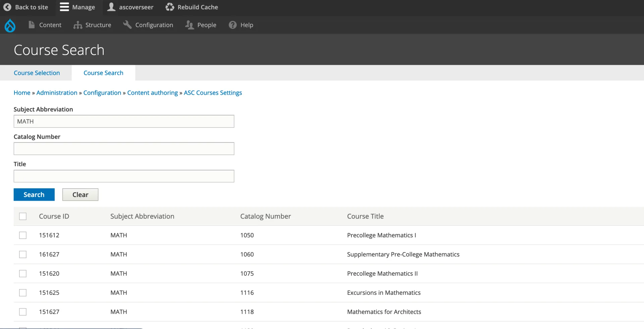644x329 pixels.
Task: Click catalog number 1075 cell
Action: tap(247, 274)
